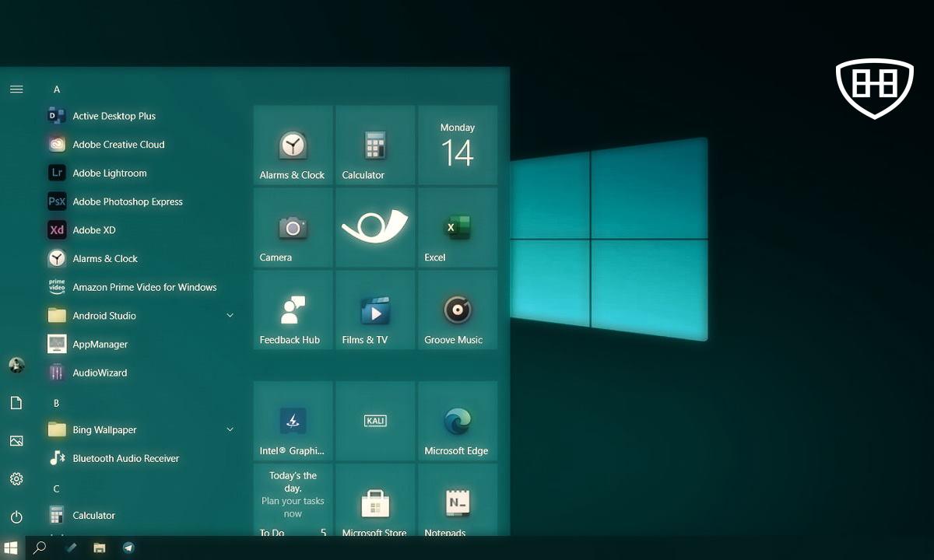The width and height of the screenshot is (934, 560).
Task: Open the Films & TV tile
Action: click(375, 310)
